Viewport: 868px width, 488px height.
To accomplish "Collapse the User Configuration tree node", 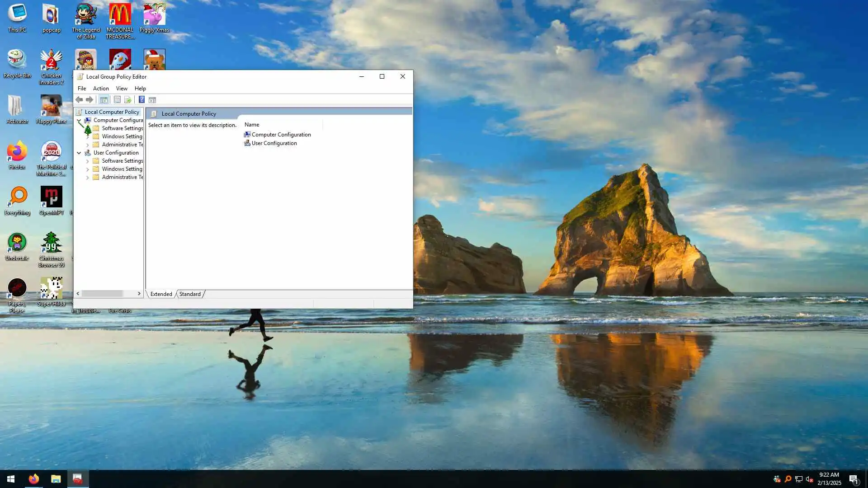I will click(x=79, y=153).
